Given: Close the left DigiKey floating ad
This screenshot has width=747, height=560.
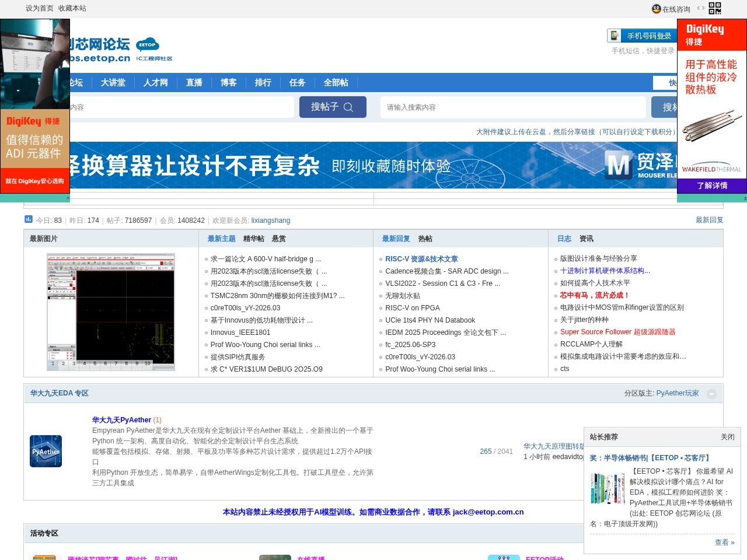Looking at the screenshot, I should [x=68, y=198].
